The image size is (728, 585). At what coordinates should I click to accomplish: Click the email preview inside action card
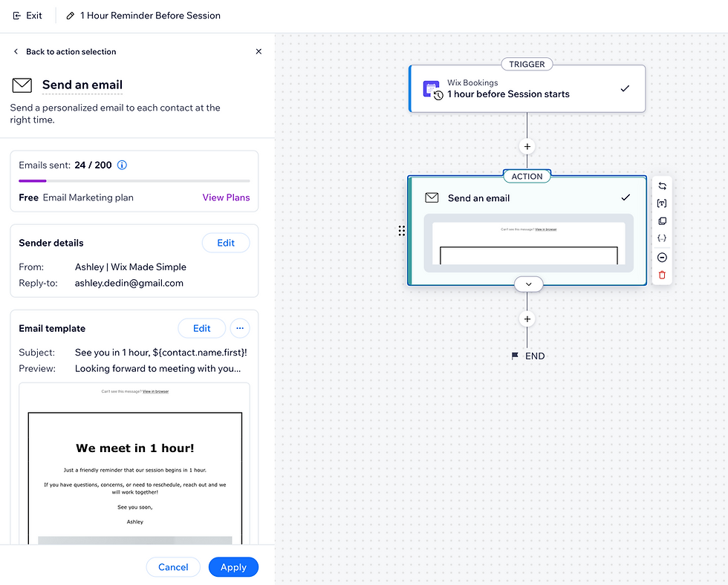click(528, 243)
